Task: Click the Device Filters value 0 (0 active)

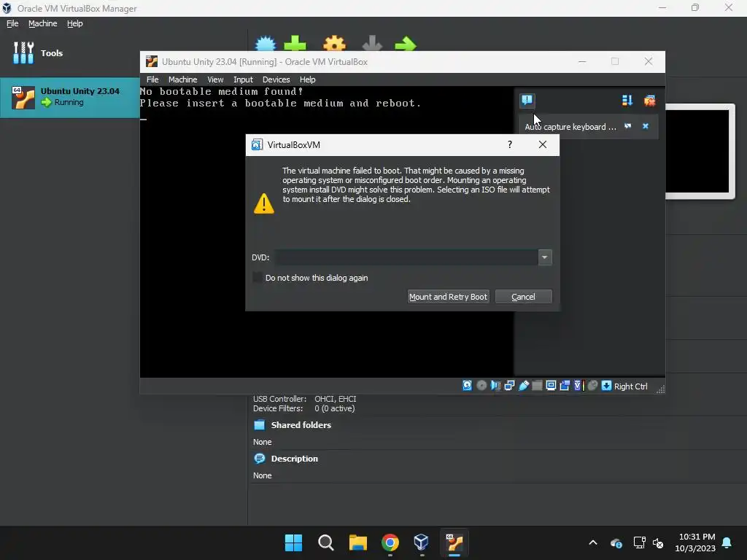Action: (x=334, y=408)
